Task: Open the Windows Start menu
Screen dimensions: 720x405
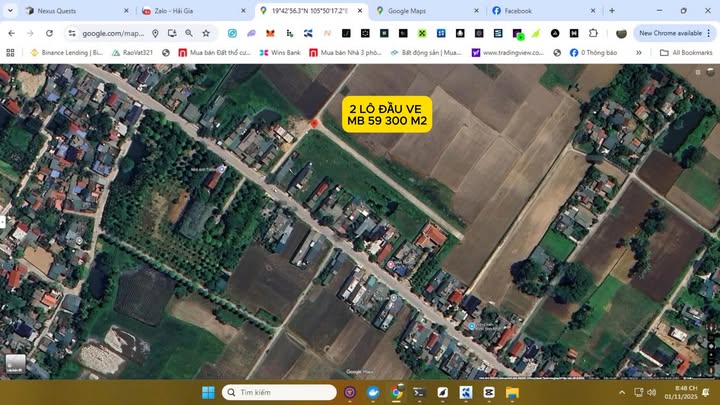Action: [208, 392]
